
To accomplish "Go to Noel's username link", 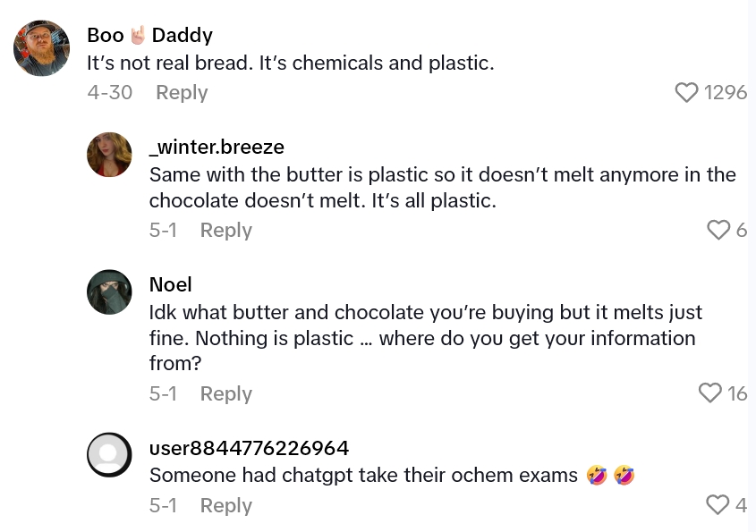I will tap(170, 284).
